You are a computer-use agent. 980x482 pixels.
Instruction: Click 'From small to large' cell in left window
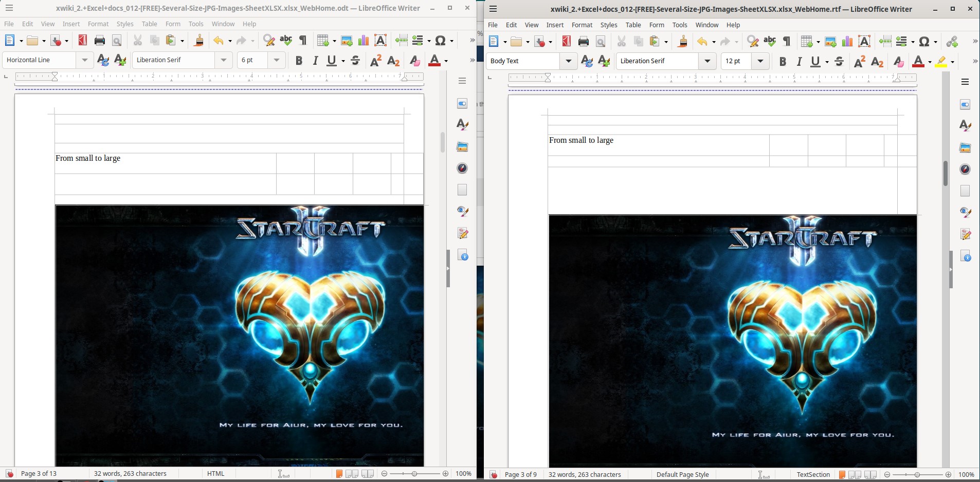click(166, 163)
